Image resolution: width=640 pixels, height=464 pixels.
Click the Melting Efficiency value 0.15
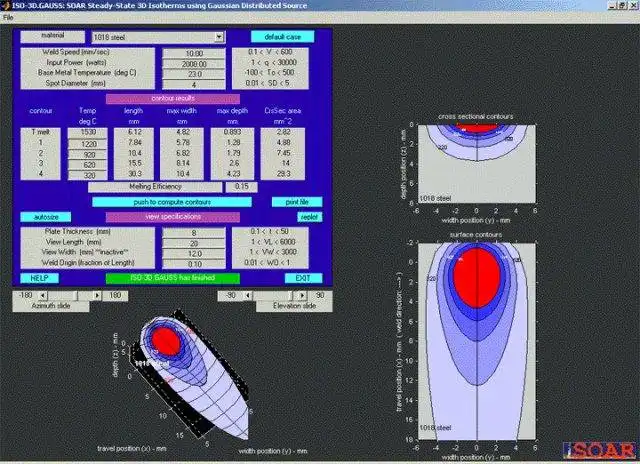click(x=242, y=186)
